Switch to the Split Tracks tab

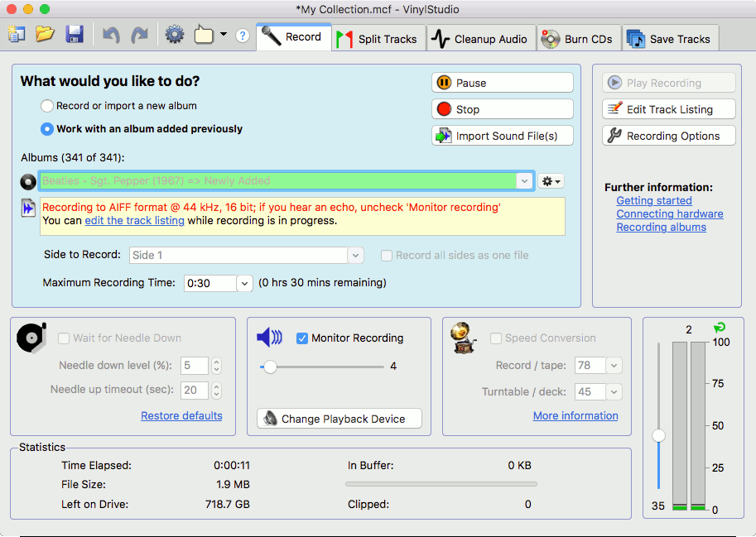pyautogui.click(x=378, y=39)
